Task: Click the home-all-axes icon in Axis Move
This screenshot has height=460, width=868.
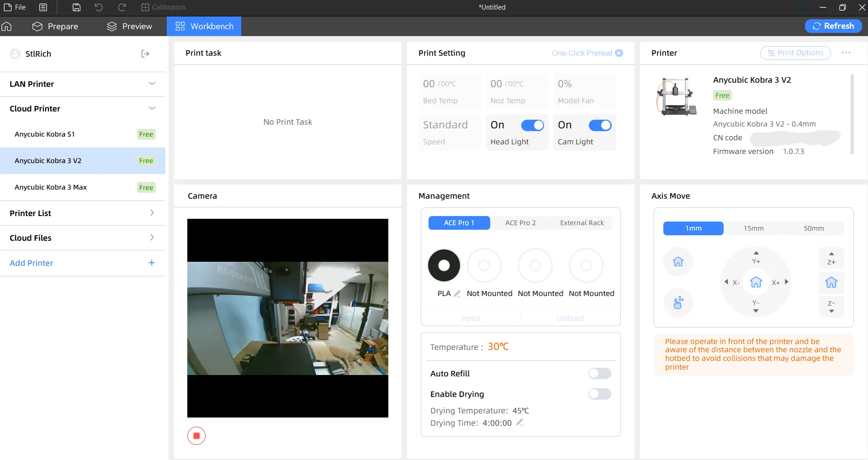Action: (678, 262)
